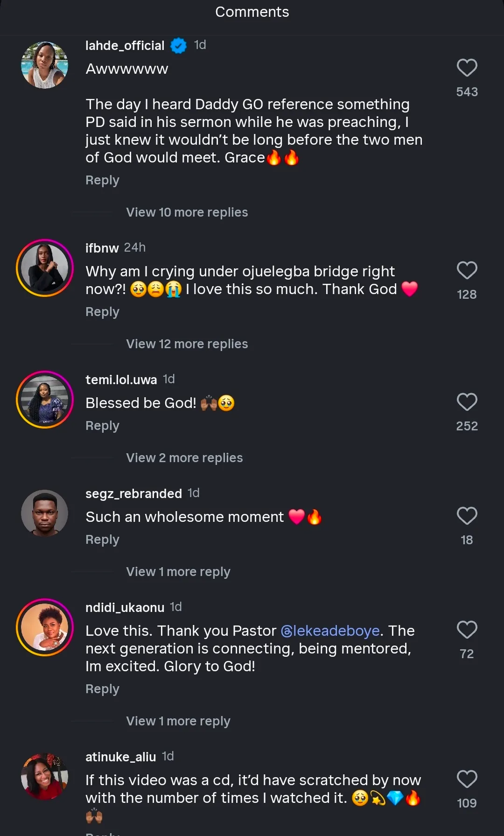Screen dimensions: 504x836
Task: Open the @lekeadeboye mention link
Action: 330,631
